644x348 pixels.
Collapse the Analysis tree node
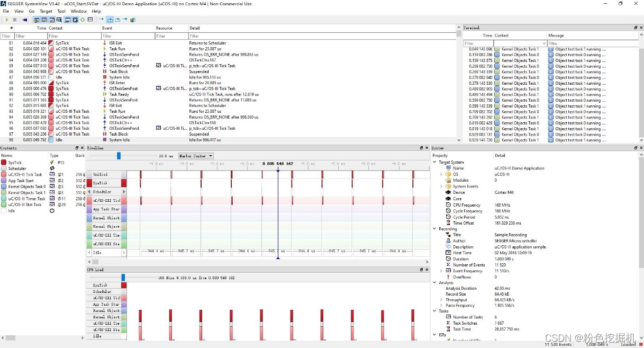[x=435, y=283]
